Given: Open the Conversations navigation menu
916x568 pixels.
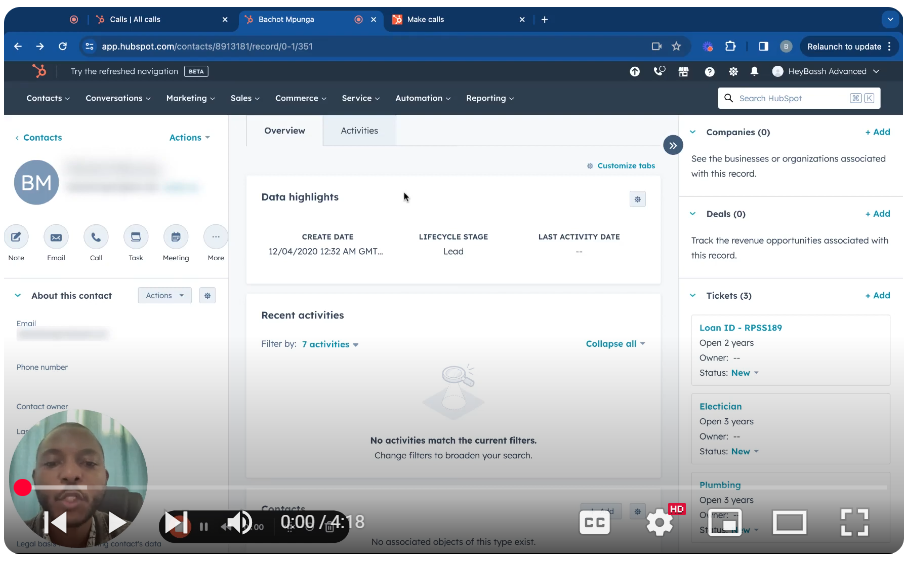Looking at the screenshot, I should tap(118, 98).
